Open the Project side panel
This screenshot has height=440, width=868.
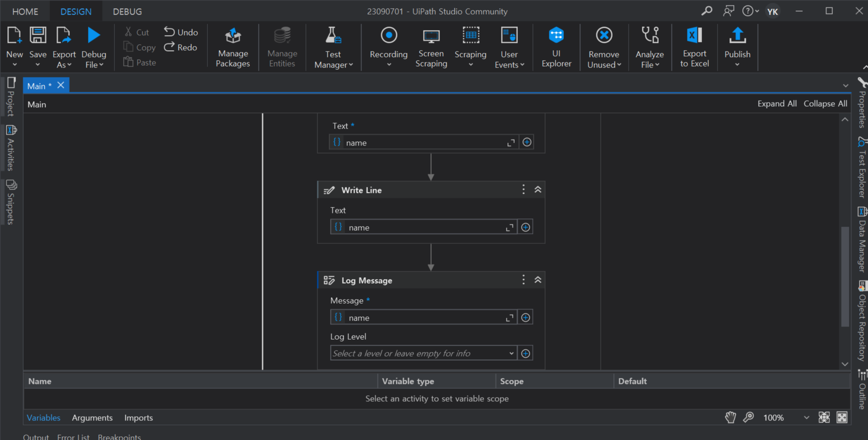tap(11, 97)
